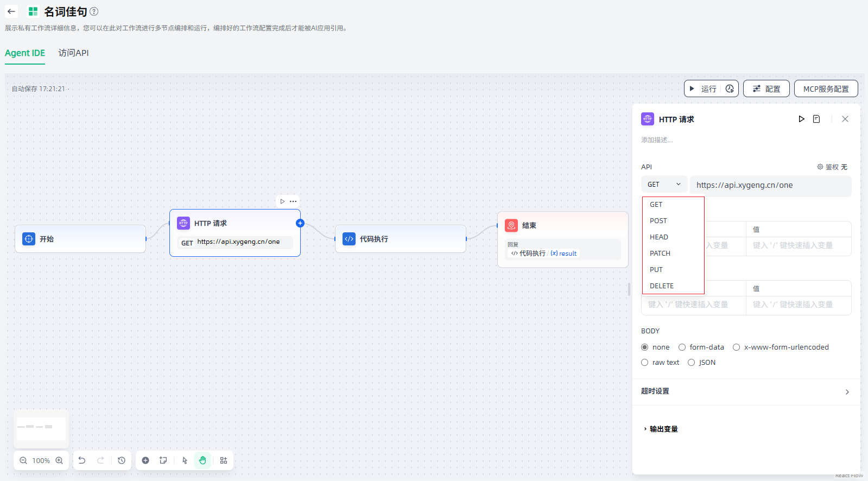Collapse the GET method dropdown
This screenshot has height=481, width=868.
point(664,185)
